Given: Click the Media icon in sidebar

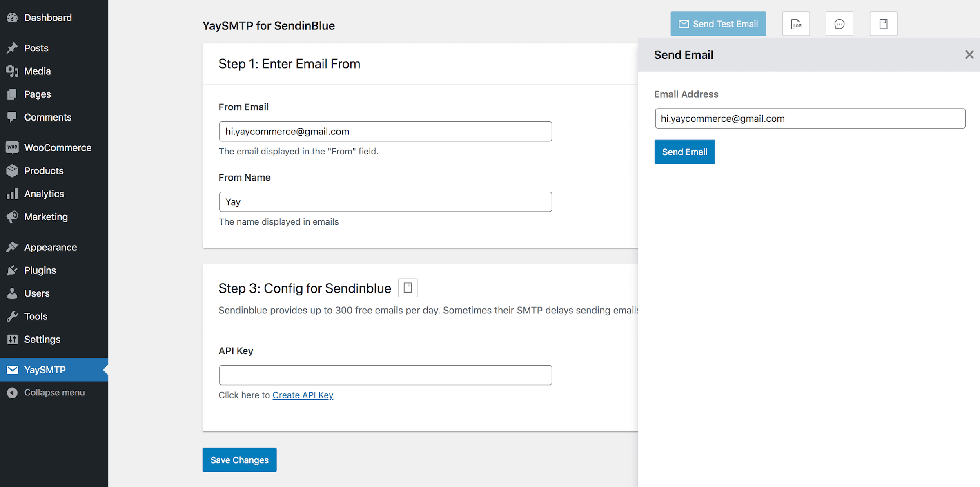Looking at the screenshot, I should click(12, 71).
